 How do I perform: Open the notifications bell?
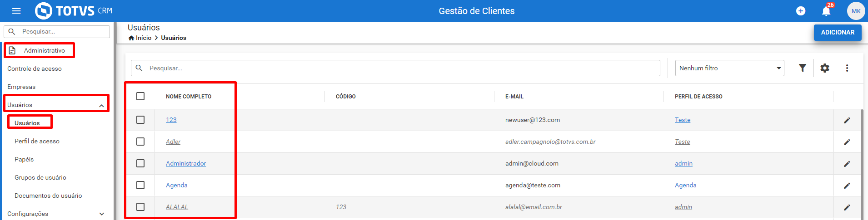[x=826, y=11]
